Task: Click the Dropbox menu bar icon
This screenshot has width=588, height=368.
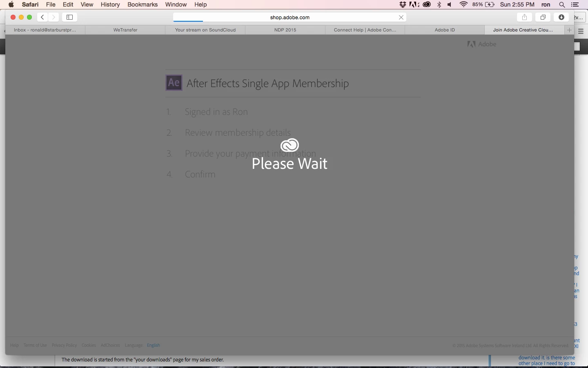Action: pos(403,4)
